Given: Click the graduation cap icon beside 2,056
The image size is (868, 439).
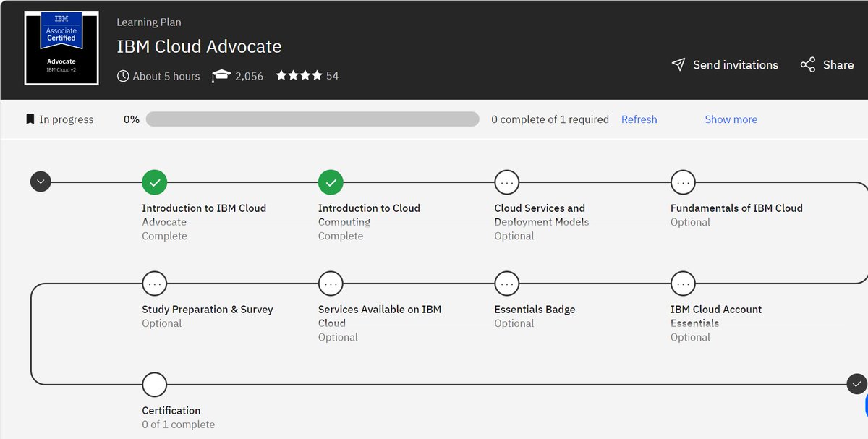Looking at the screenshot, I should point(221,76).
